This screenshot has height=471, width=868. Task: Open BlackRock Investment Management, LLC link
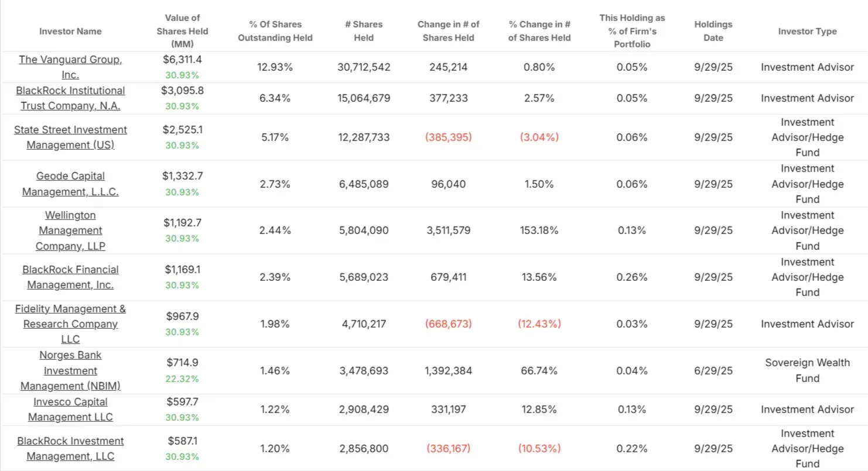[70, 449]
